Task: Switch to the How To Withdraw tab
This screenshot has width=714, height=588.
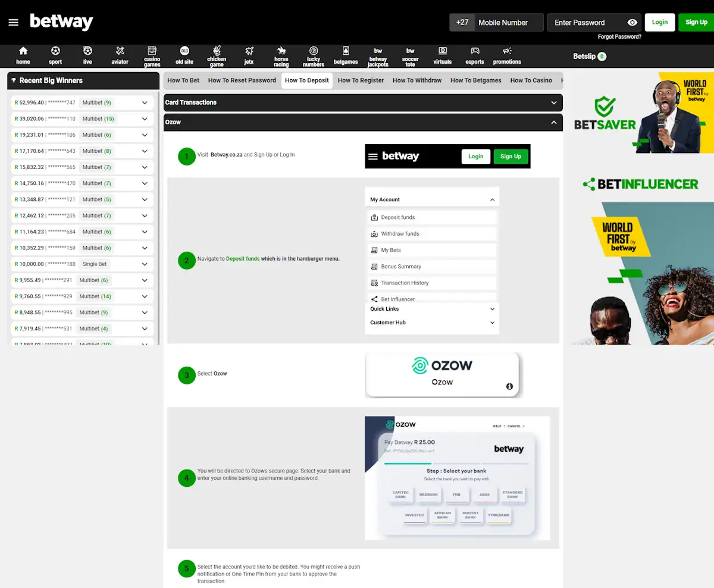Action: coord(417,80)
